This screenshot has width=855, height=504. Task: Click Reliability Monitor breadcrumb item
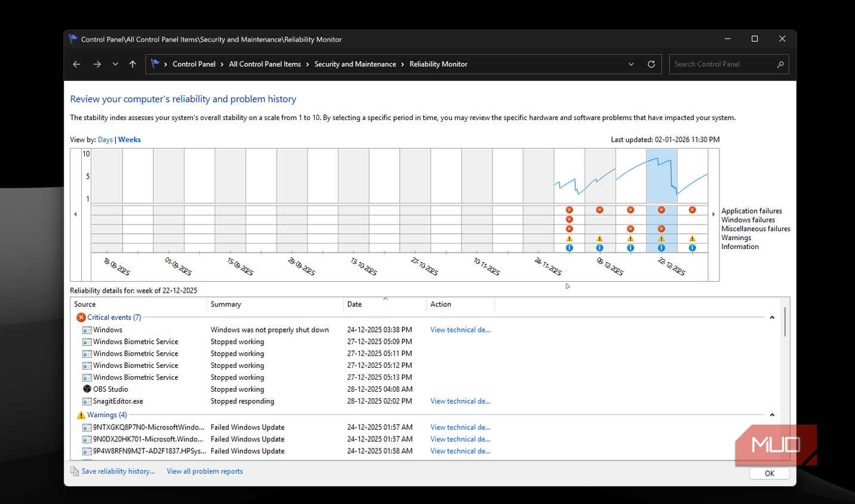[x=438, y=64]
